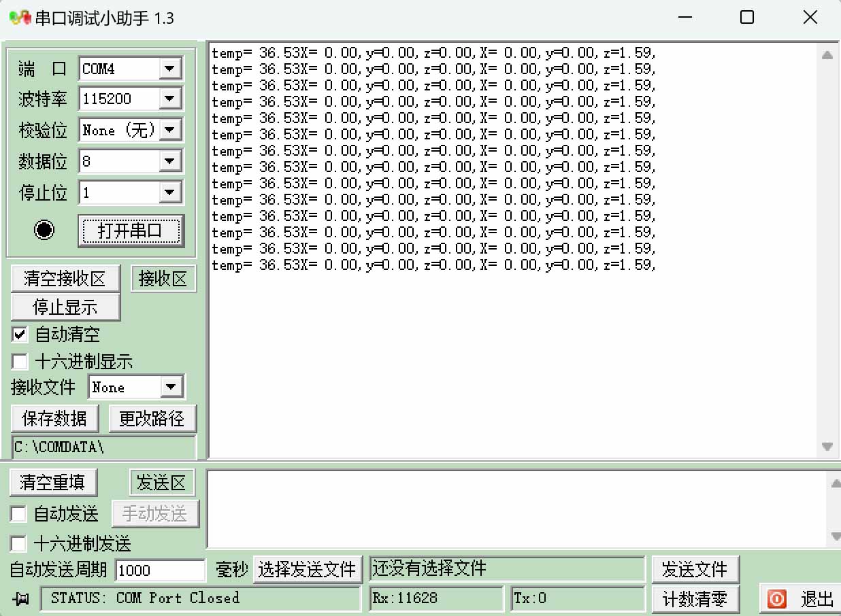Click receive area scrollbar up arrow
This screenshot has width=841, height=616.
pos(827,56)
